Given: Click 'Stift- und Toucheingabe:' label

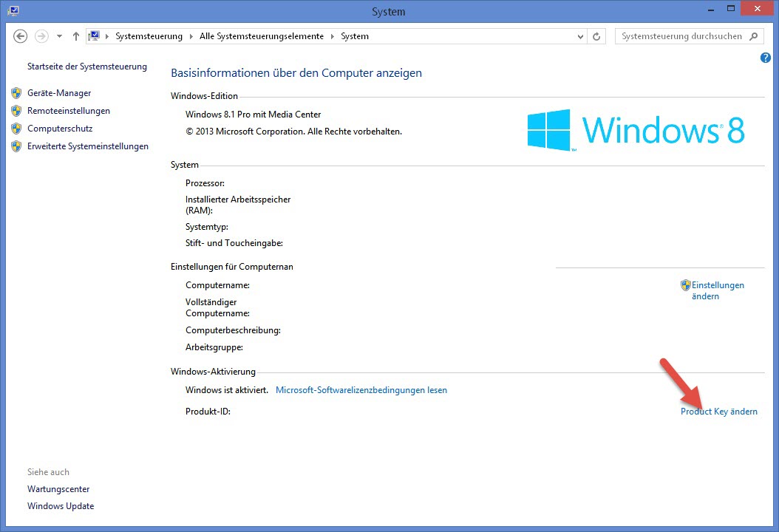Looking at the screenshot, I should pyautogui.click(x=234, y=243).
